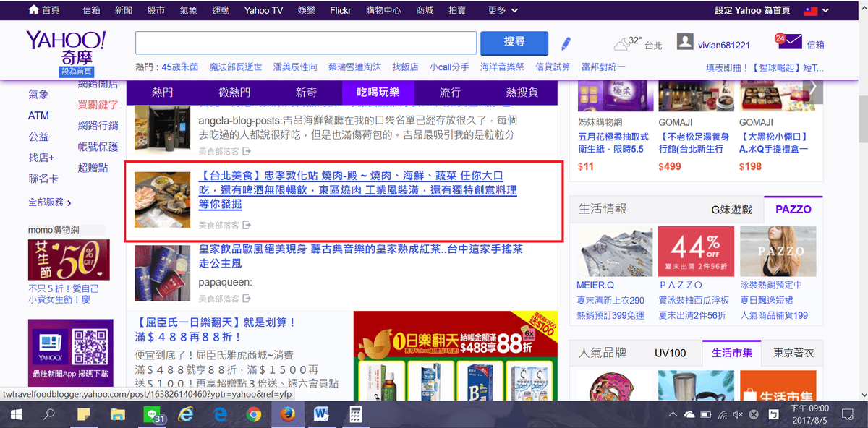This screenshot has width=868, height=428.
Task: Click share icon beside 美食部落客 under papaqueen
Action: pos(247,299)
